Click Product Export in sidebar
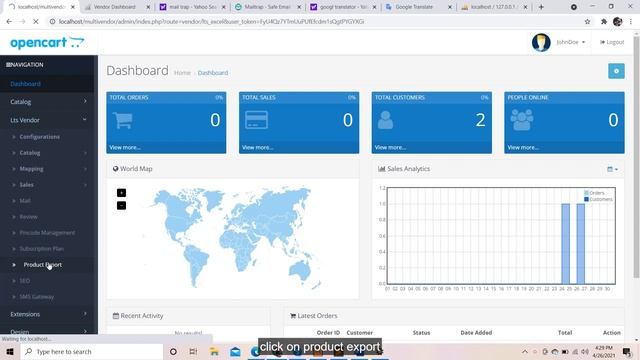This screenshot has height=360, width=640. coord(42,264)
